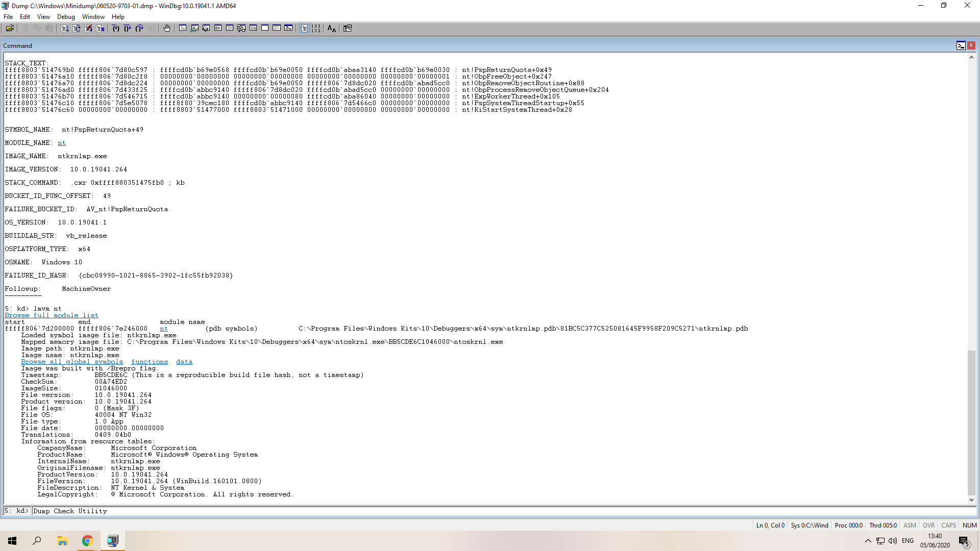Click the Restart debugging toolbar icon

pyautogui.click(x=77, y=28)
